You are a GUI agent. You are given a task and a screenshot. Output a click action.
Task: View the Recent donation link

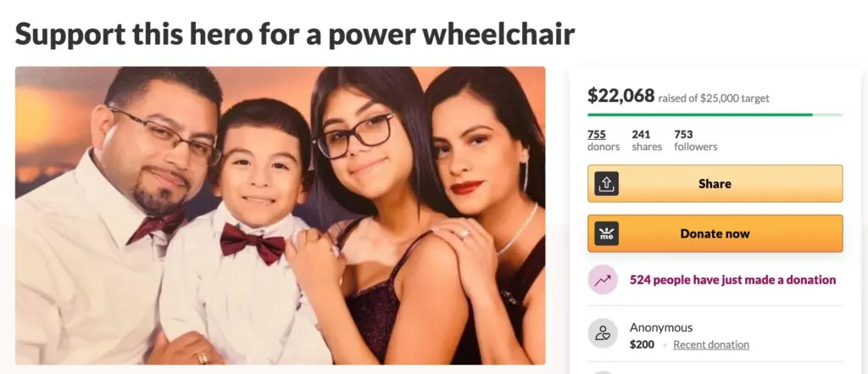click(711, 344)
